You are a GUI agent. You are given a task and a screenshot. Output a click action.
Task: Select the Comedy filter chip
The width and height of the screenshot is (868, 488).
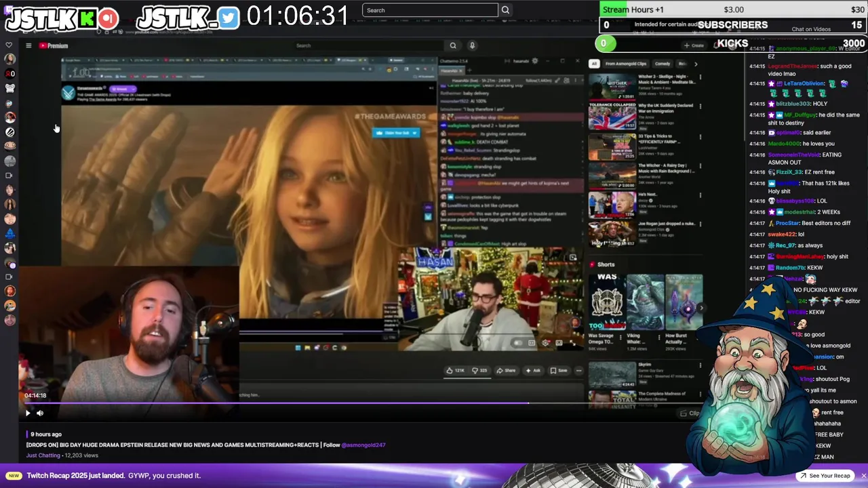point(663,64)
